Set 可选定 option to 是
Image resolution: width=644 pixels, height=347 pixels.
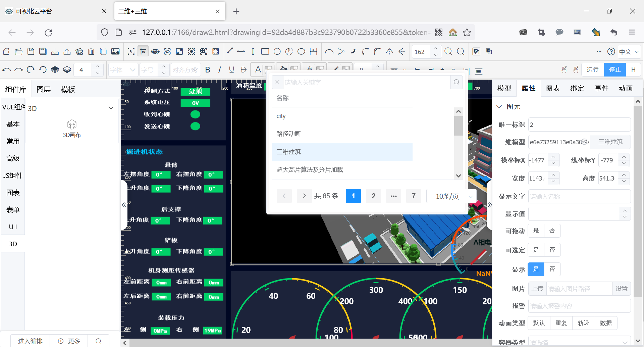(536, 250)
